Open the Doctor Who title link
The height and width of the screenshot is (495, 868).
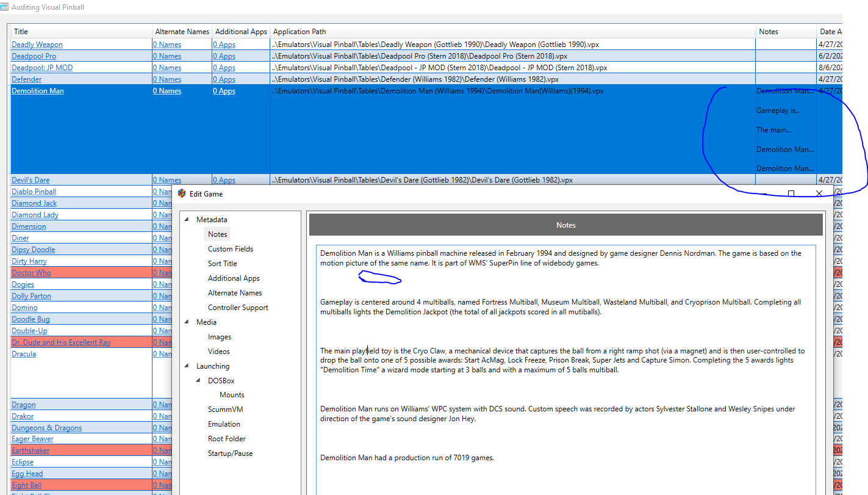click(31, 273)
